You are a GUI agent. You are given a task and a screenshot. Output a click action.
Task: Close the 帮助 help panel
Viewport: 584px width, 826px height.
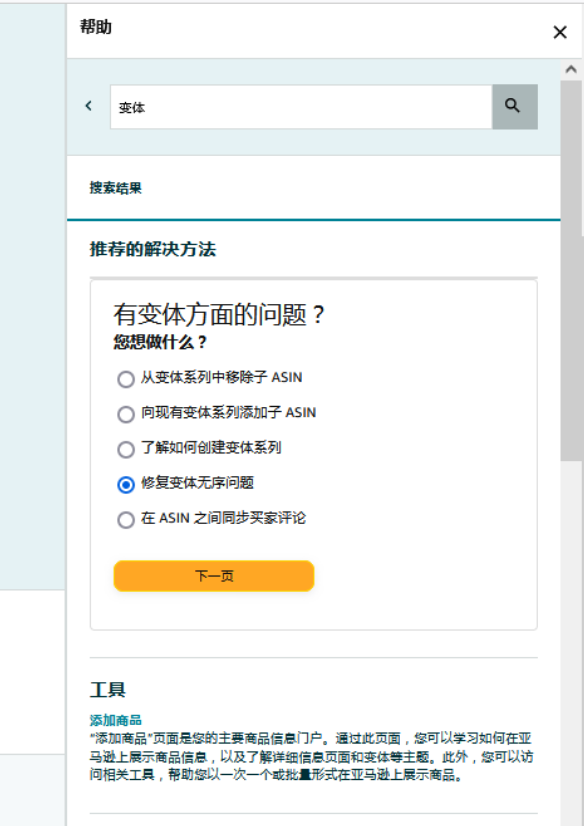coord(560,32)
